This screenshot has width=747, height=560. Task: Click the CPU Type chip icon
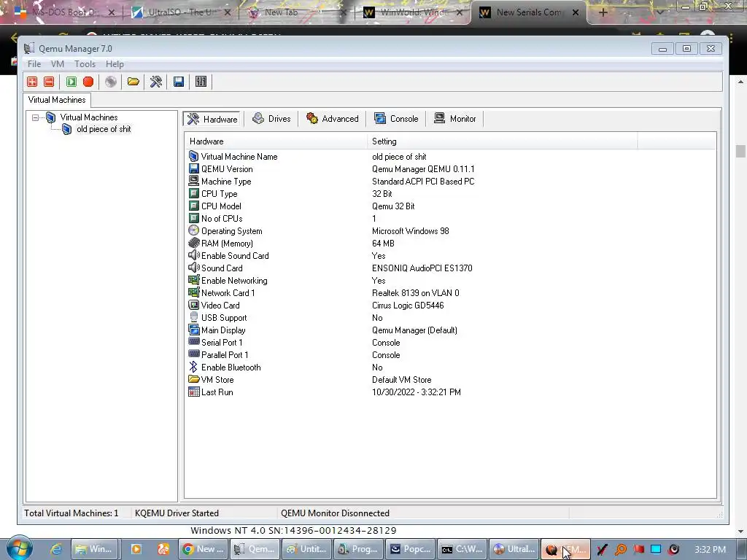point(193,193)
